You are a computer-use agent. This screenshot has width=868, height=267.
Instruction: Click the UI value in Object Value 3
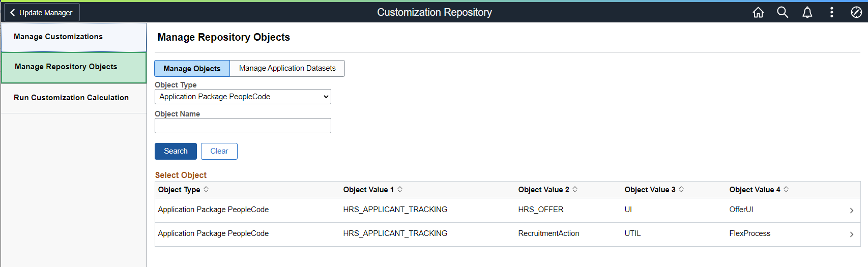(x=628, y=210)
